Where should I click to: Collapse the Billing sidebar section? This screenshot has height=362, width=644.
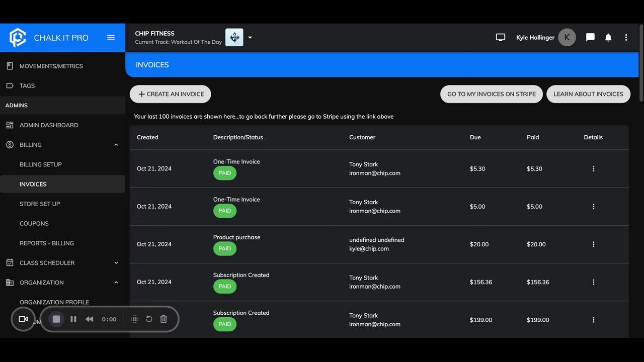(x=116, y=145)
